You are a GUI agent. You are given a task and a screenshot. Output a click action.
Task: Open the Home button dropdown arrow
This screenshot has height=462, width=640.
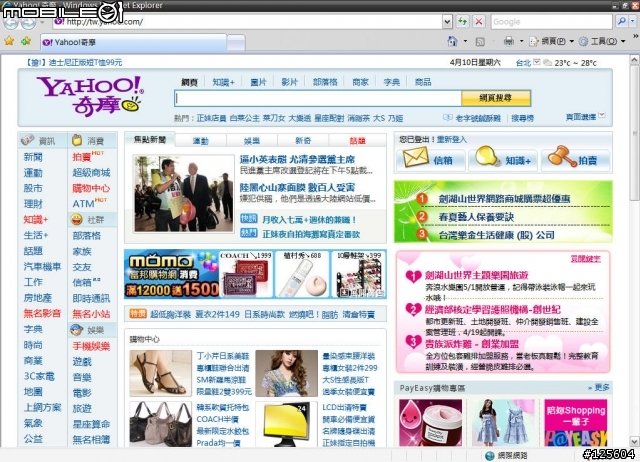click(465, 41)
